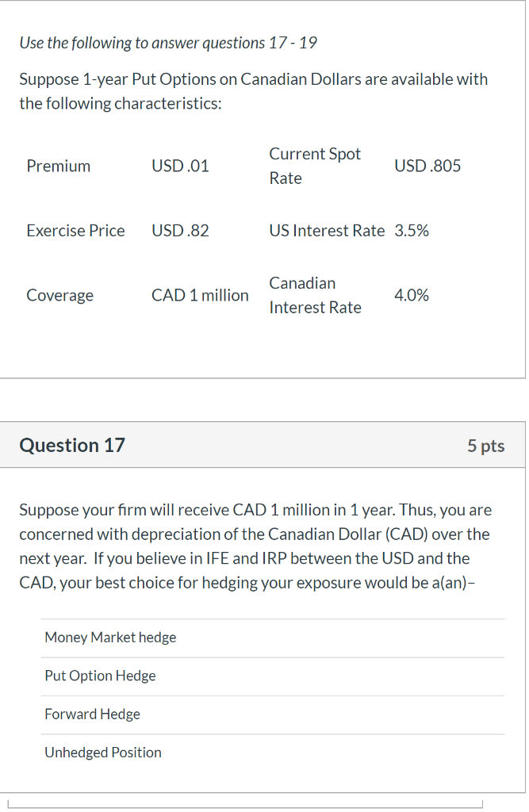Click the 3.5% interest rate value

click(x=411, y=231)
